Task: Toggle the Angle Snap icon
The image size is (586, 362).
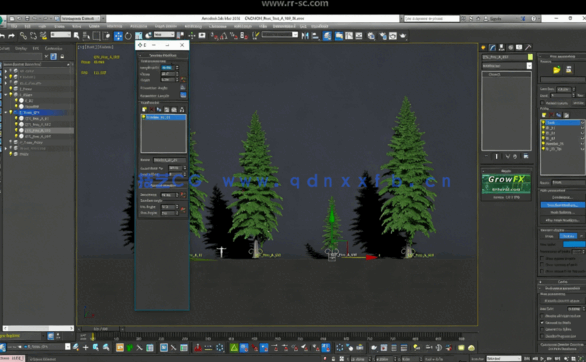Action: click(x=223, y=36)
